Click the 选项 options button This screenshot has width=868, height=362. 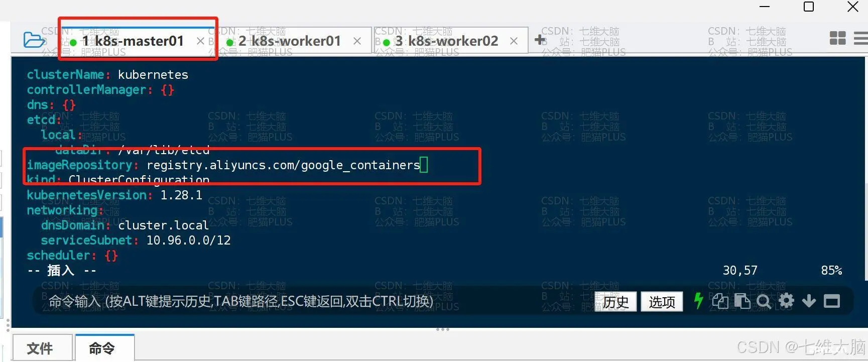point(662,302)
